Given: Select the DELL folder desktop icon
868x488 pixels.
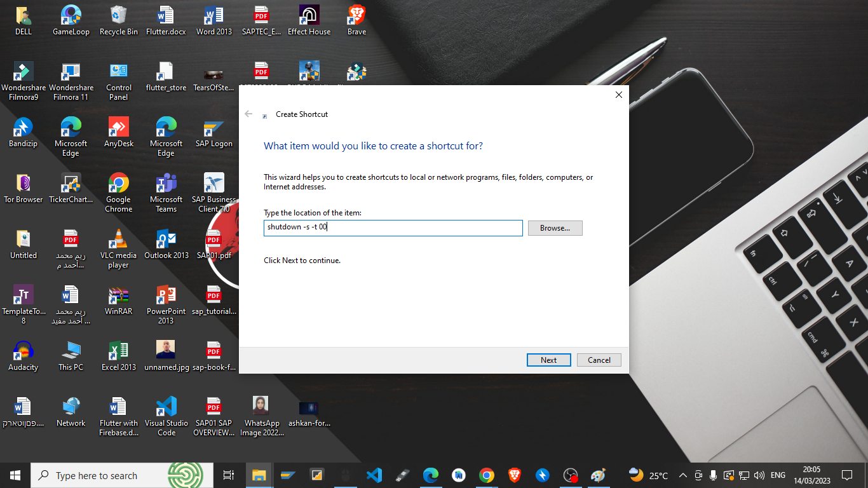Looking at the screenshot, I should click(24, 20).
